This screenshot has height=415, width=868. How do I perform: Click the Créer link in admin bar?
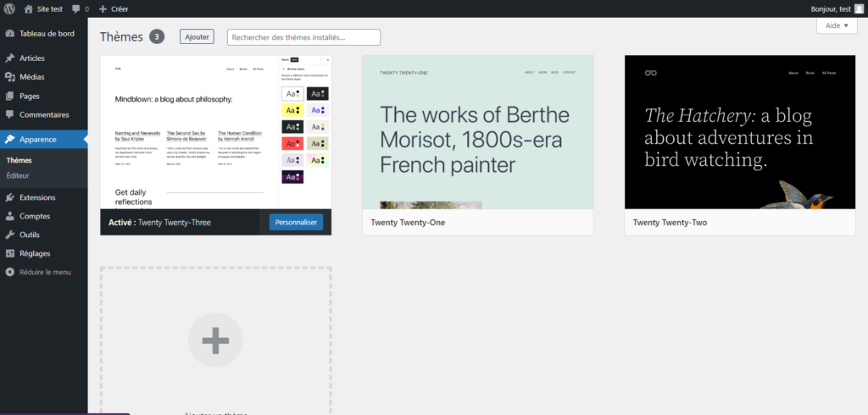120,9
